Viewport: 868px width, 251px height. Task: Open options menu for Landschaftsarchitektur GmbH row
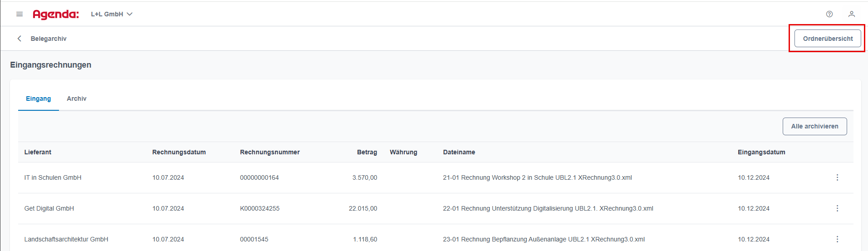click(837, 239)
